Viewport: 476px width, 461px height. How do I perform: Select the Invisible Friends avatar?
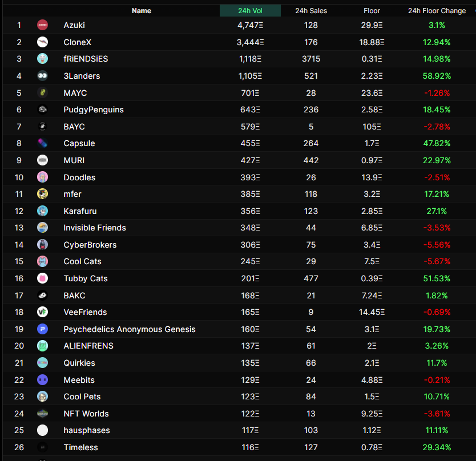click(42, 227)
